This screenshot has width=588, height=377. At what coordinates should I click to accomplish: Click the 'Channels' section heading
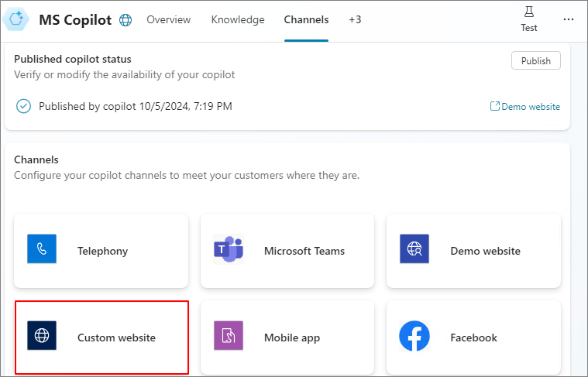click(36, 159)
